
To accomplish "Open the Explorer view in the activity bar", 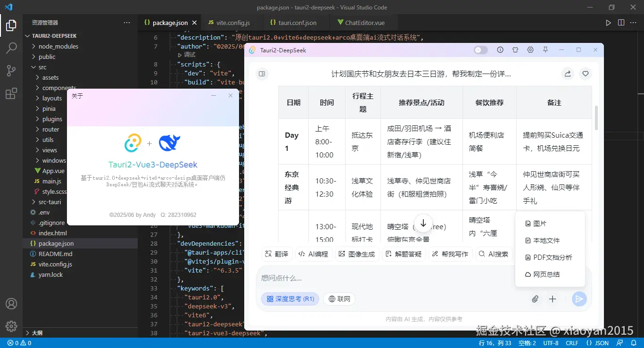I will click(x=11, y=25).
